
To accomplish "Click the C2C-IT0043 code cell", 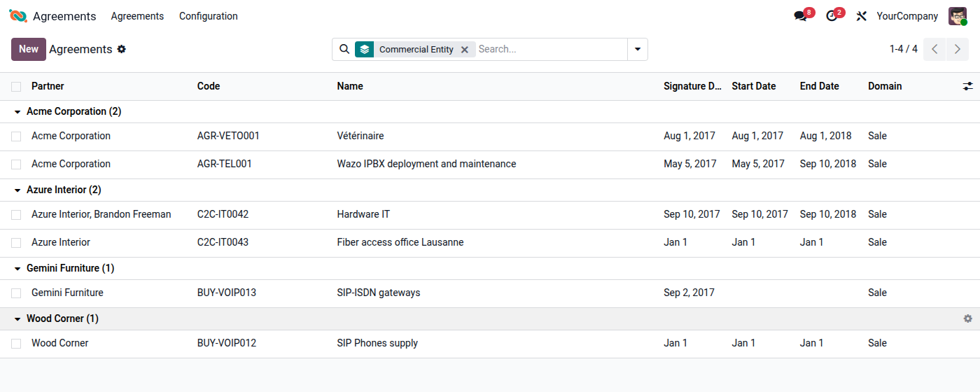I will point(223,242).
